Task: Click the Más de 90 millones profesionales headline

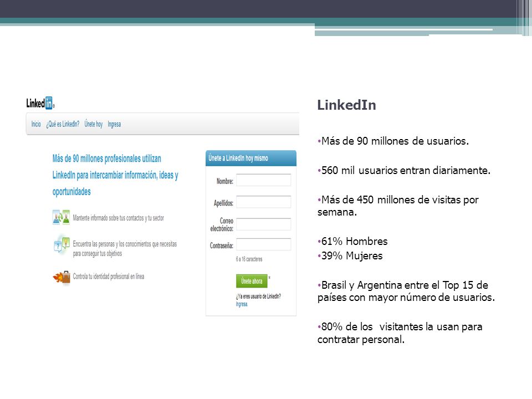Action: pos(115,175)
